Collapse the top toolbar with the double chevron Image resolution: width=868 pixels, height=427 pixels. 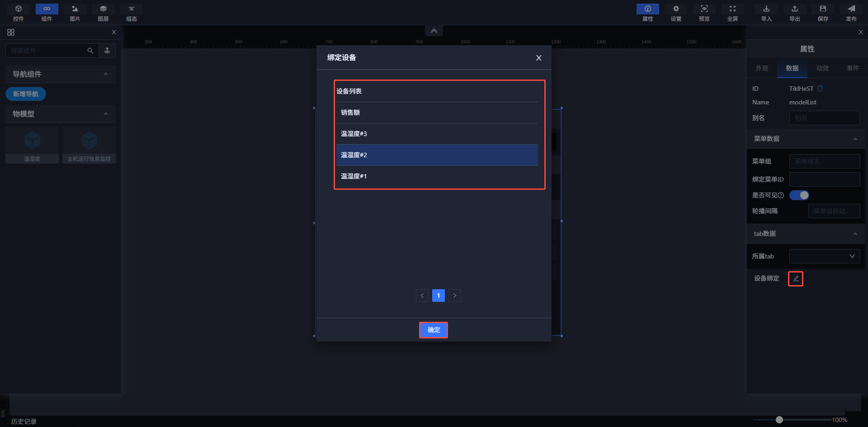[x=434, y=31]
